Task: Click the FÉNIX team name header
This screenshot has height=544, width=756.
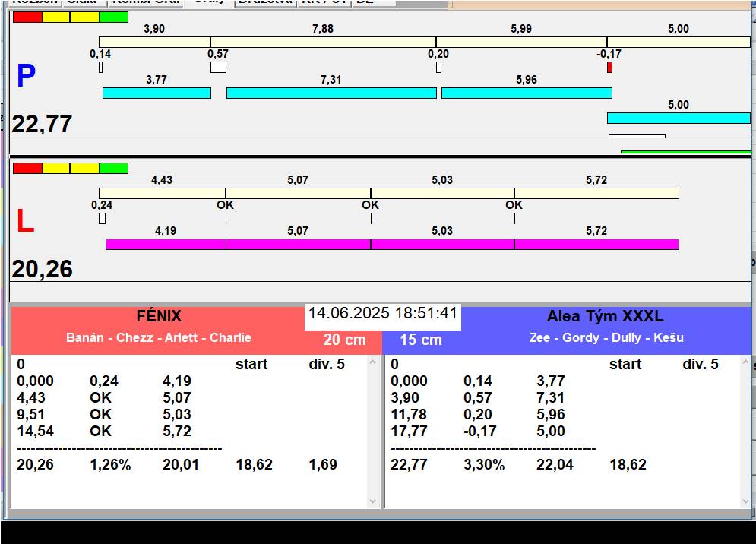Action: click(158, 317)
